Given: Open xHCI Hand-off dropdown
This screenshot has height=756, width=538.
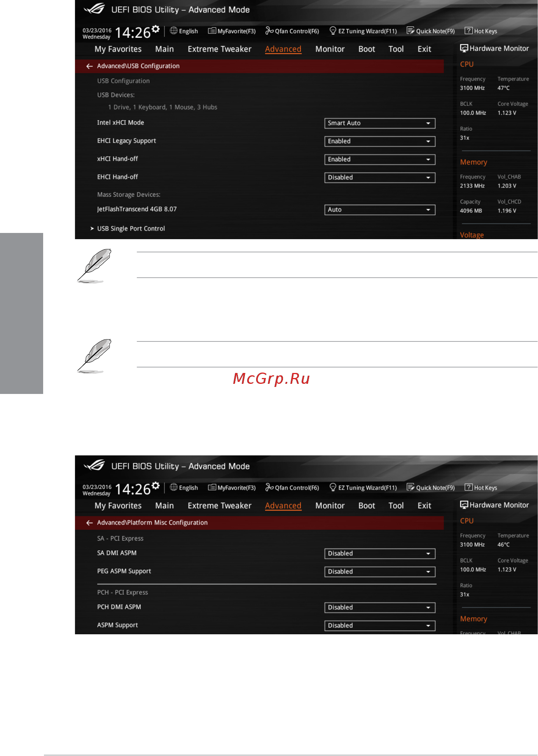Looking at the screenshot, I should (380, 159).
